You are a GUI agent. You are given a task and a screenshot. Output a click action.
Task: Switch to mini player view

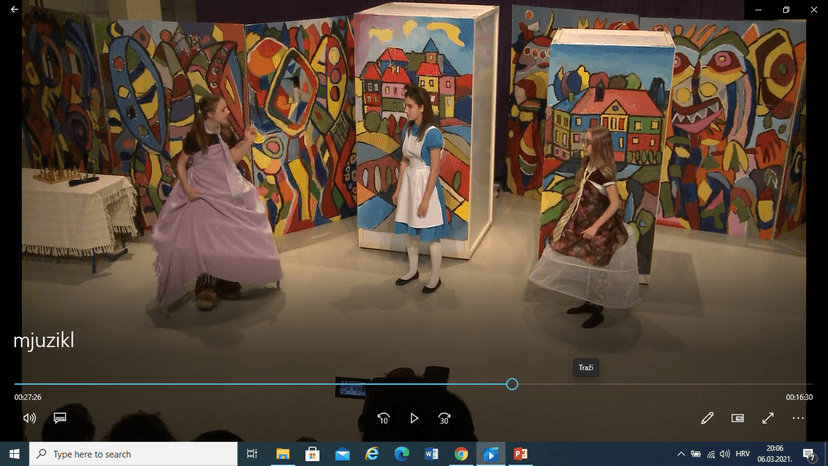coord(738,418)
